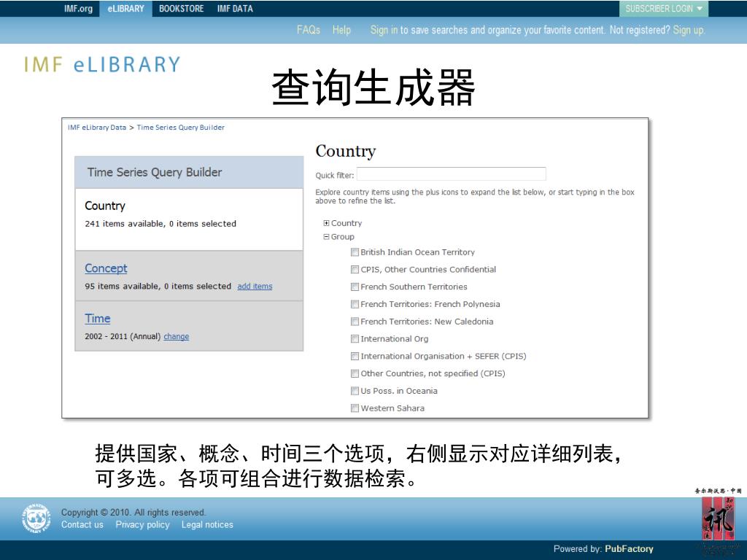Check Other Countries, not specified (CPIS)

355,373
